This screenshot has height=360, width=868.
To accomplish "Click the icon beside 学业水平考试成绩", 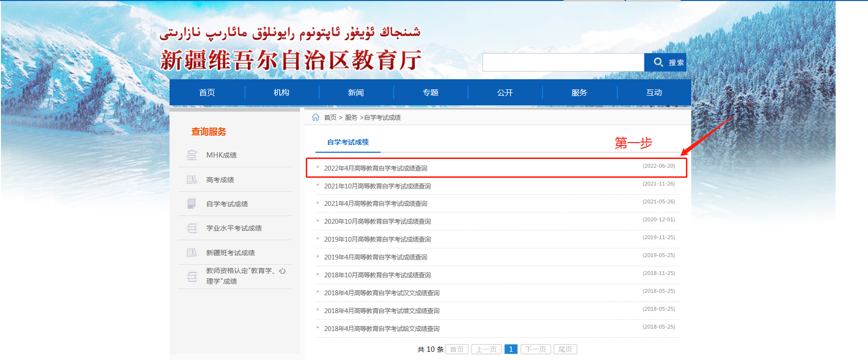I will 192,228.
